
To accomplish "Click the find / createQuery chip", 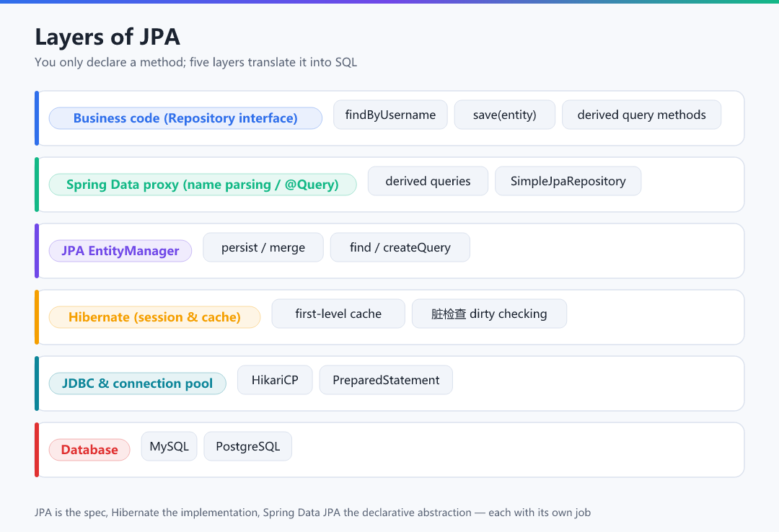I will pyautogui.click(x=400, y=247).
